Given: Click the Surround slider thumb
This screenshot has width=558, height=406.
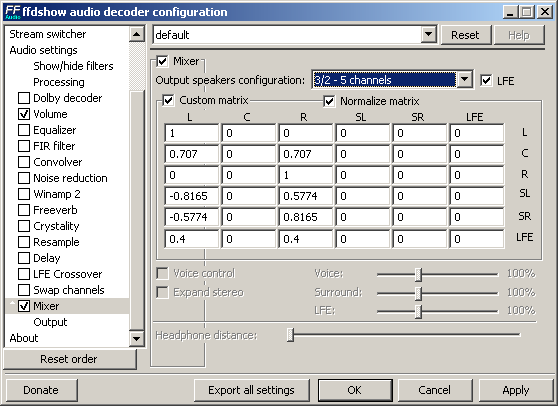Looking at the screenshot, I should 418,293.
